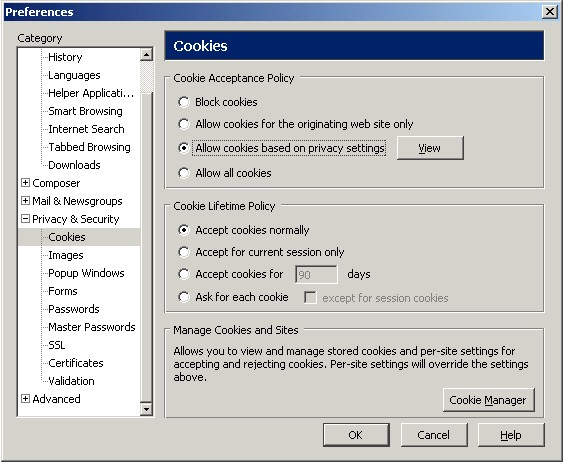This screenshot has width=563, height=464.
Task: Choose Allow cookies for the originating web site only
Action: pyautogui.click(x=184, y=124)
